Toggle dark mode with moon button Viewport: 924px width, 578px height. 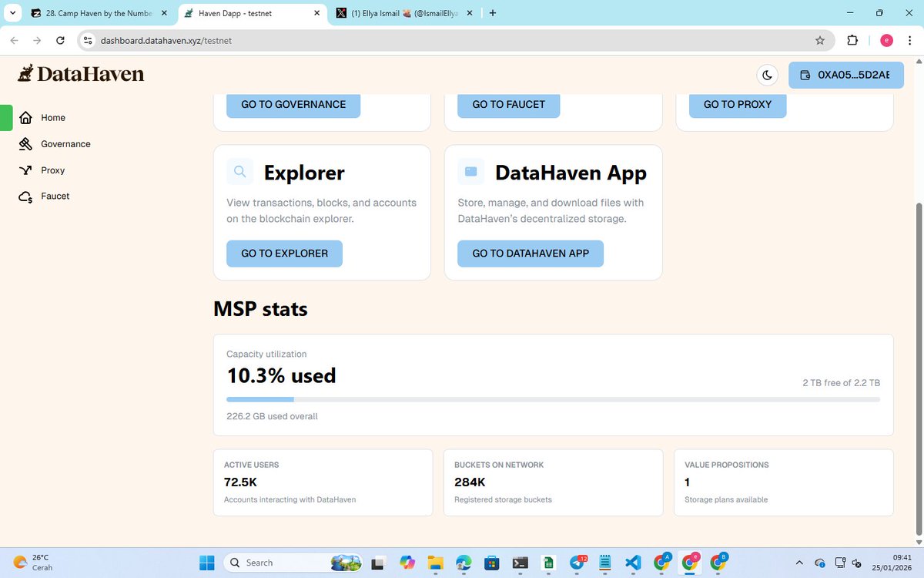tap(768, 75)
